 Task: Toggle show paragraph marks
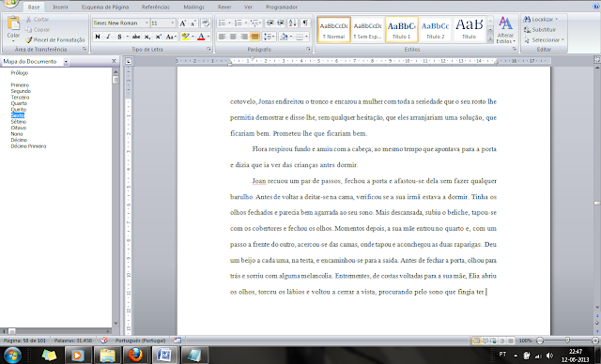tap(305, 23)
